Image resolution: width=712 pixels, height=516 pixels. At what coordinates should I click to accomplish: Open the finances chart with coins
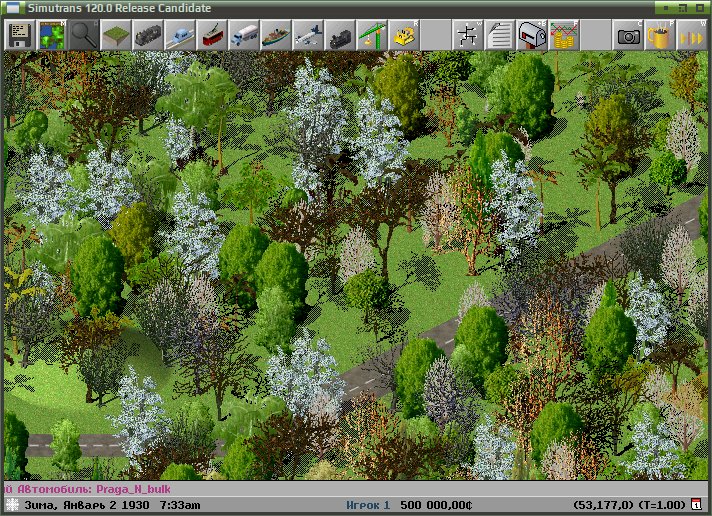564,35
